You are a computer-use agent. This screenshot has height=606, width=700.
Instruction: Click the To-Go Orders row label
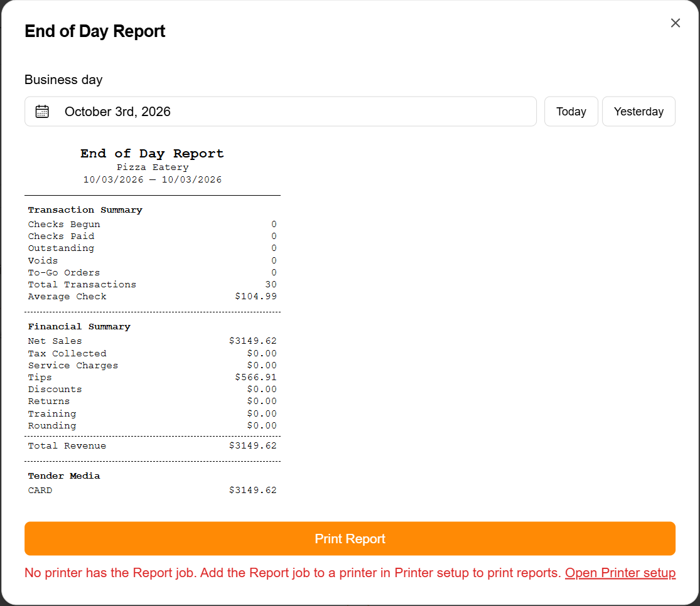tap(64, 273)
